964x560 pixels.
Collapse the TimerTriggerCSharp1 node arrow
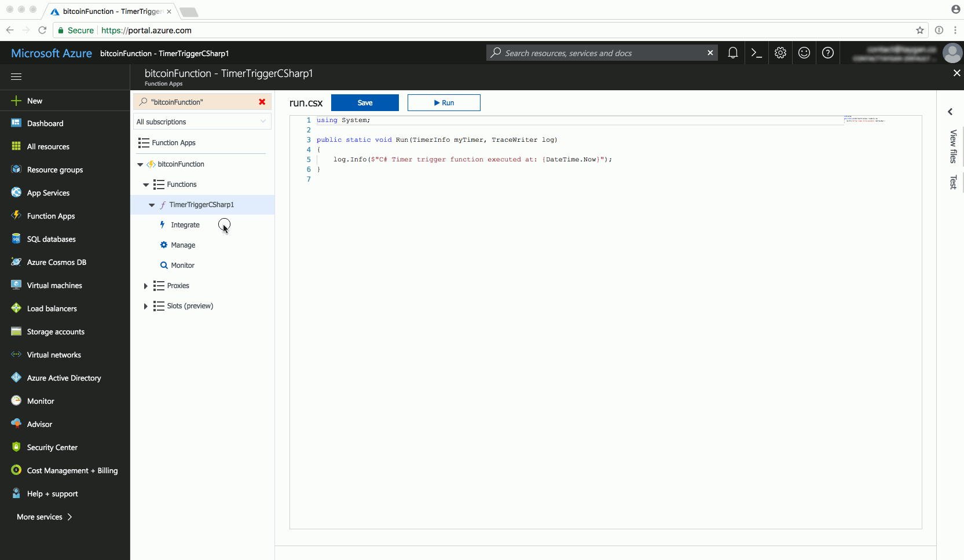(x=152, y=205)
